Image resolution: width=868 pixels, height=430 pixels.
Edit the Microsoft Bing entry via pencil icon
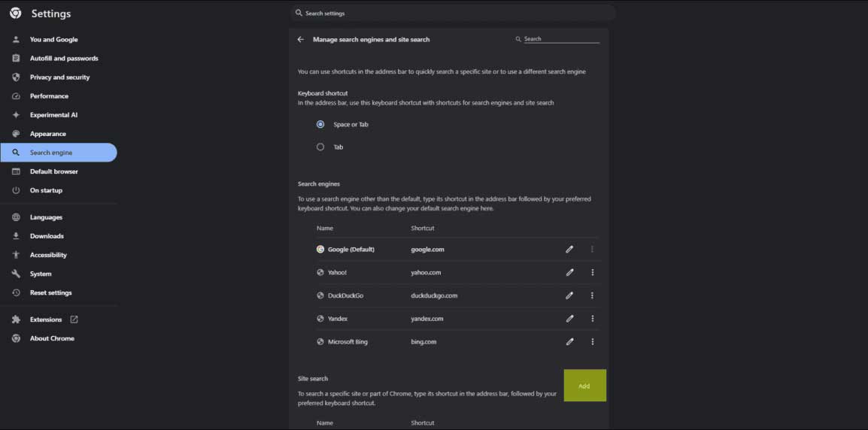pyautogui.click(x=569, y=342)
